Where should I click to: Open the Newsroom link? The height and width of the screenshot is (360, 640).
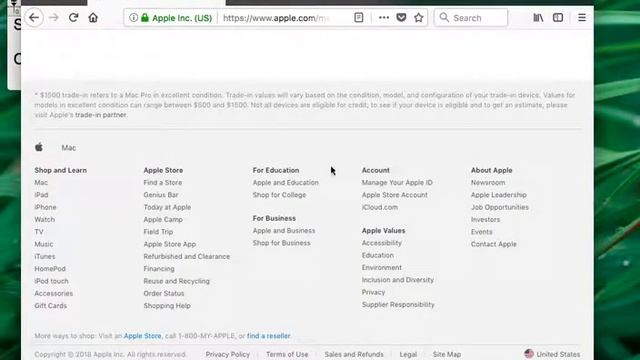click(488, 182)
